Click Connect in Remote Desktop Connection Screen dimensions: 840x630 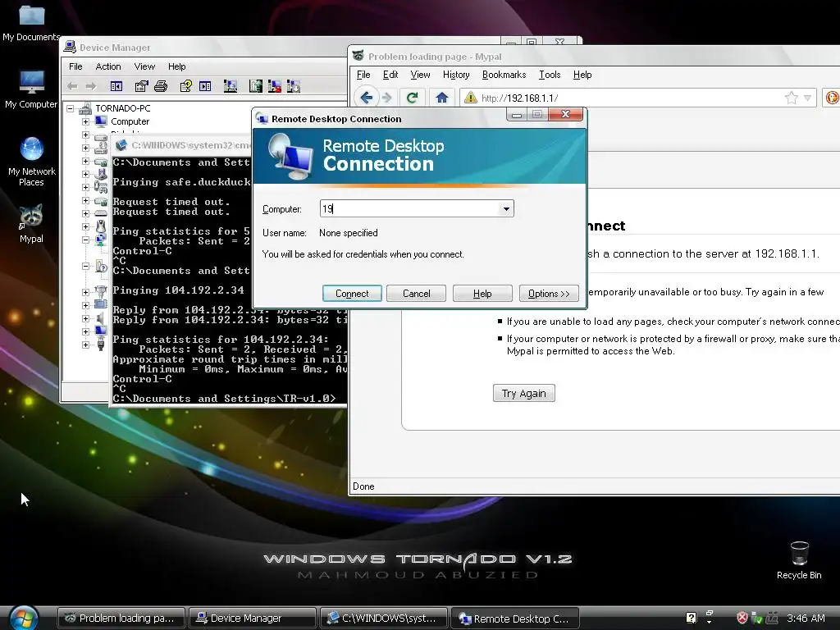[x=352, y=294]
